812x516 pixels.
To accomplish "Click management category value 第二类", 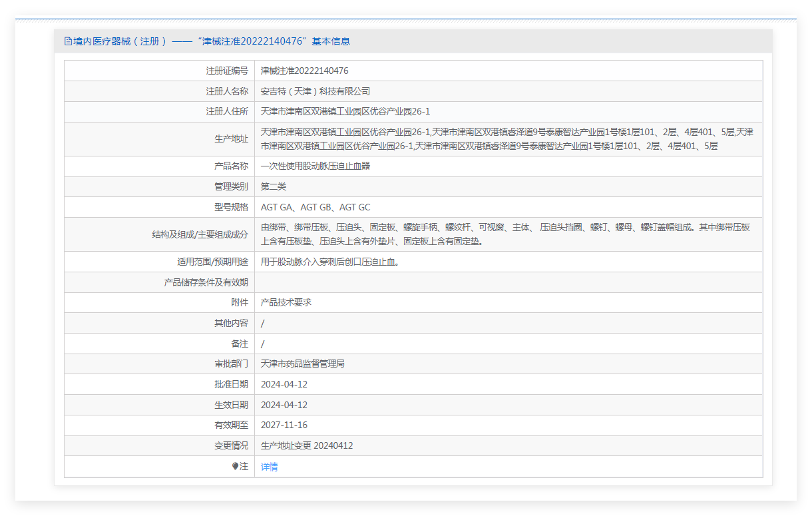I will coord(274,186).
